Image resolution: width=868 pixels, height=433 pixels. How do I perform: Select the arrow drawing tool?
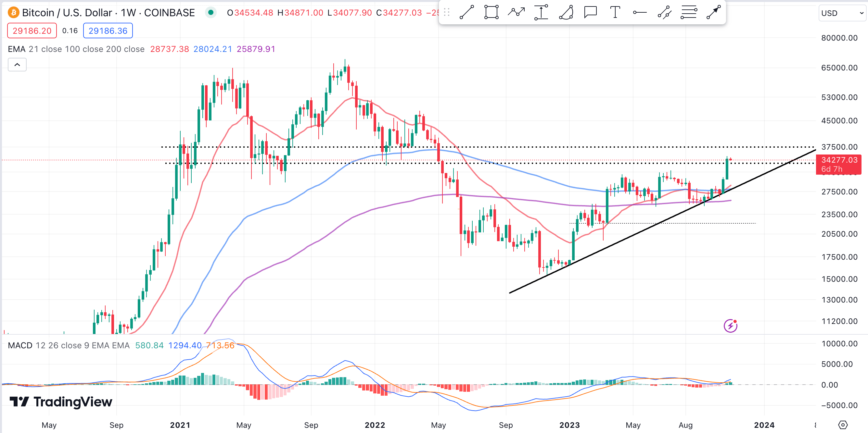coord(714,12)
